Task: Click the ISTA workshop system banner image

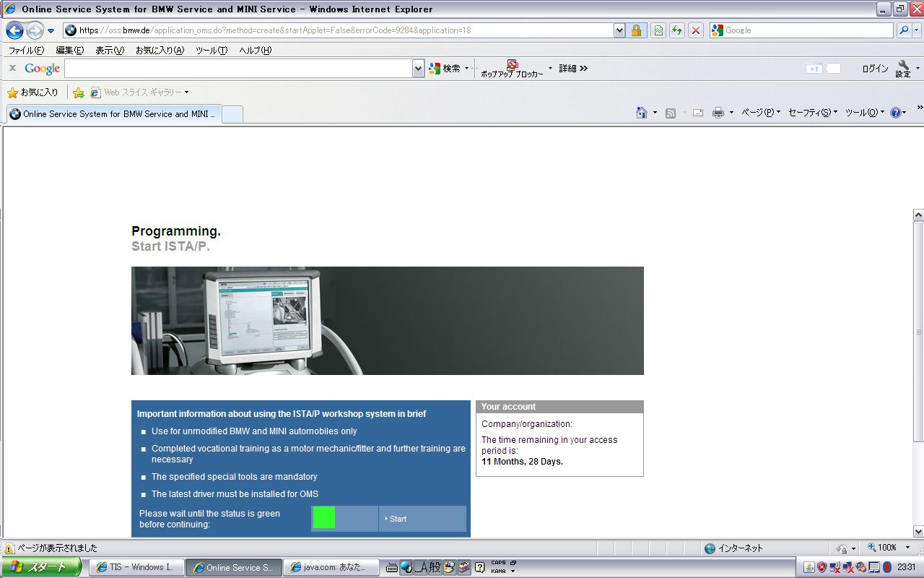Action: coord(388,321)
